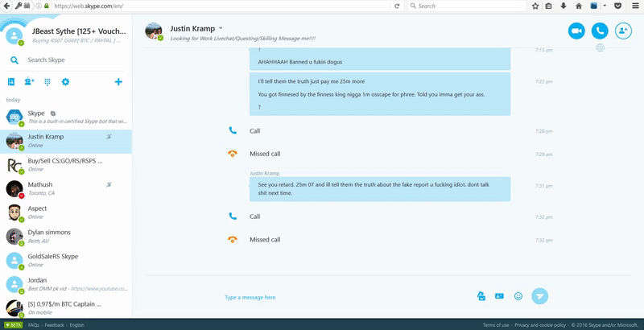Select the Justin Kramp conversation

66,141
